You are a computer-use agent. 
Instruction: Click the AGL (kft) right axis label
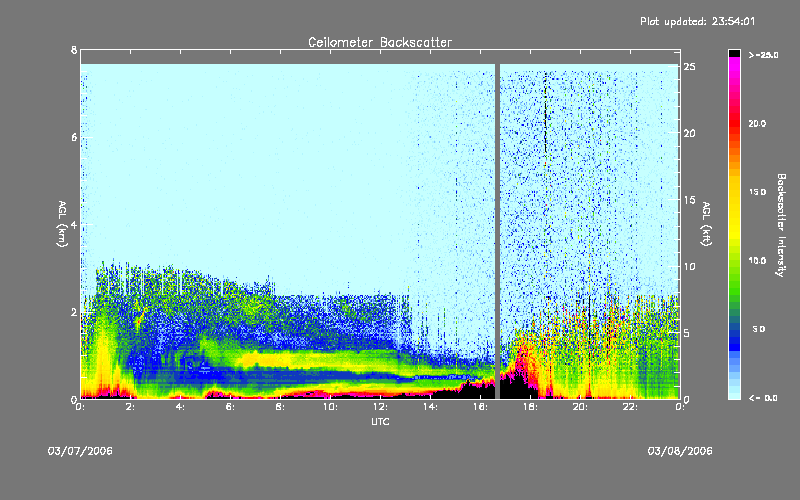[705, 224]
